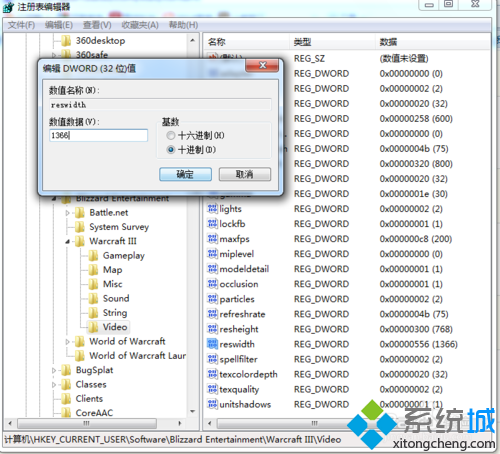
Task: Click the tree pane scroll-right arrow
Action: pos(180,423)
